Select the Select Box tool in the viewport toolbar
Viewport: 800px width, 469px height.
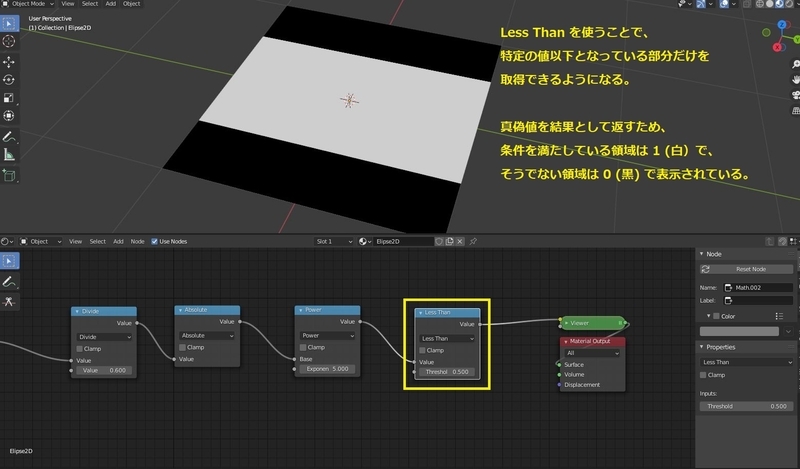click(9, 23)
